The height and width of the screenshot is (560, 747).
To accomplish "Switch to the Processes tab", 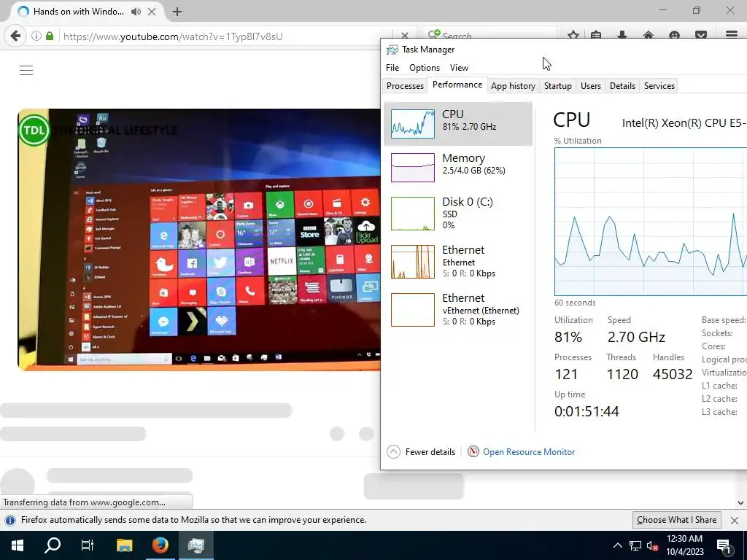I will click(x=405, y=86).
